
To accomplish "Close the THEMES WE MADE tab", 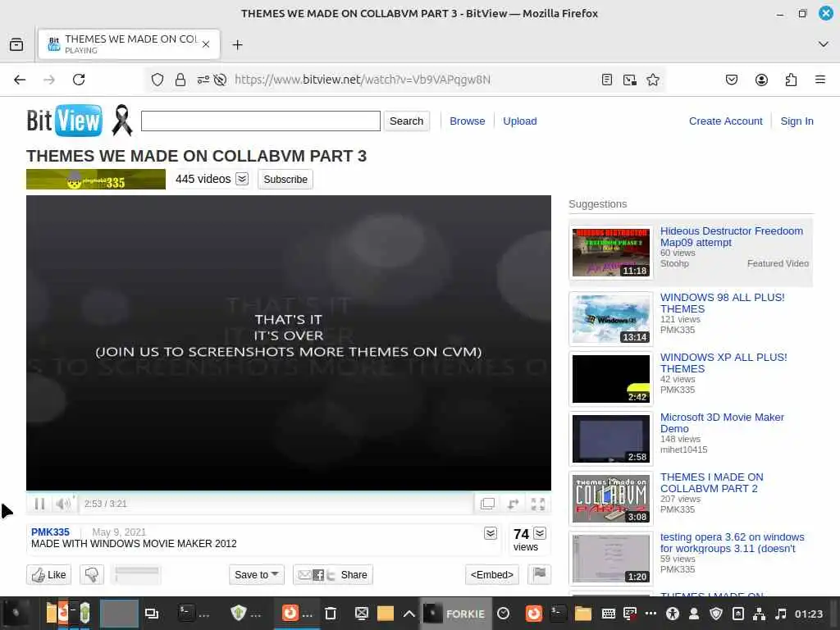I will tap(206, 44).
